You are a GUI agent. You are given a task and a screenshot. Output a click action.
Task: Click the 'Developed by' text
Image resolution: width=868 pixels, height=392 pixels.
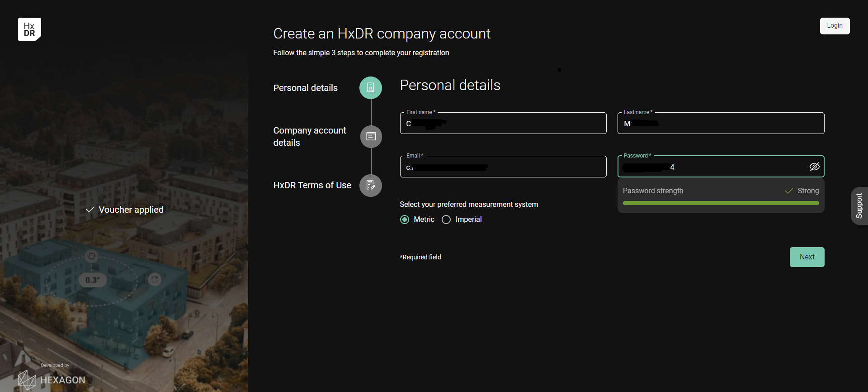pos(55,365)
